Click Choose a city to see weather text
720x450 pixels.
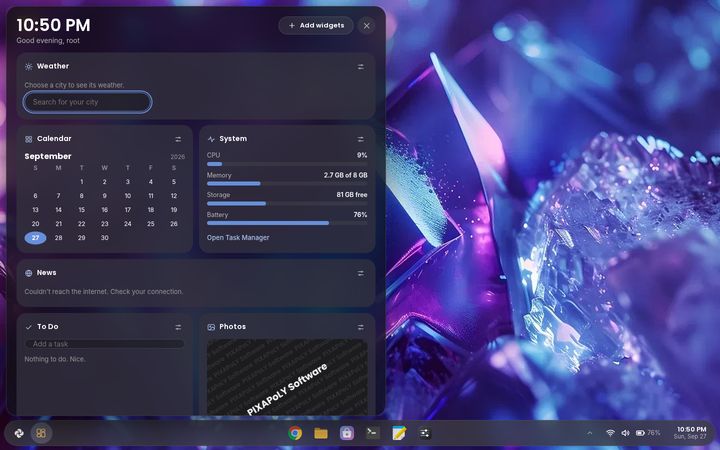(x=74, y=85)
